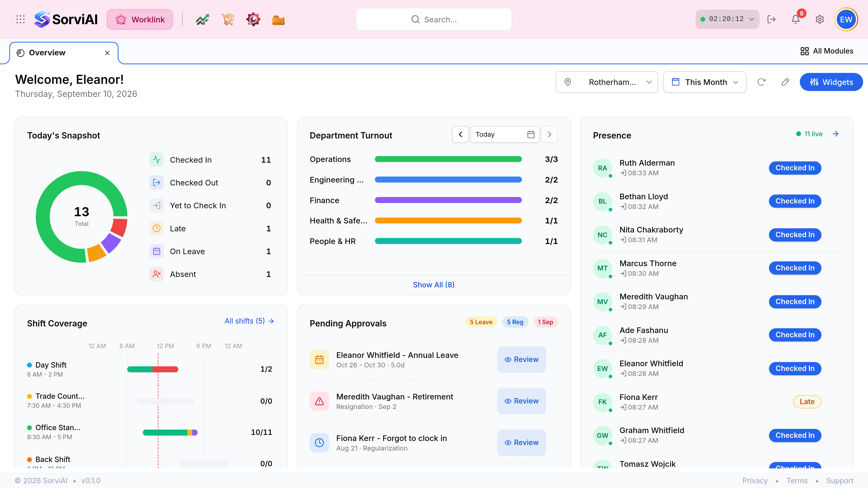Click the Day Shift coverage bar

coord(153,369)
